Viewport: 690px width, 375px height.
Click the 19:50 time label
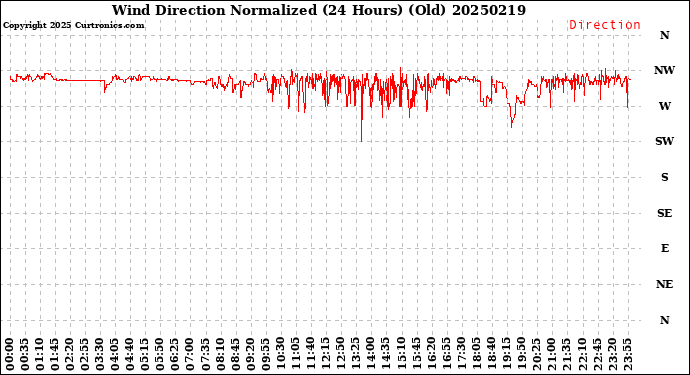521,355
